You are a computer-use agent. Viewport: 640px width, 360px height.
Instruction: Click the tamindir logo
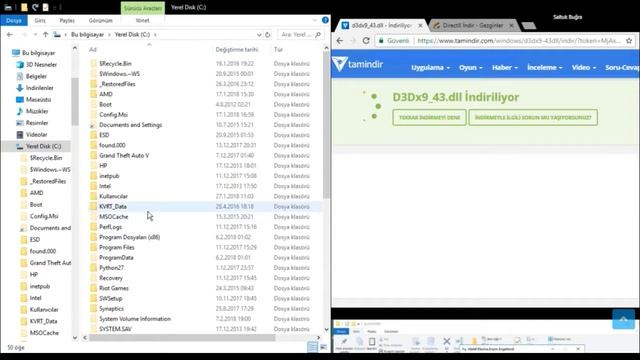click(x=358, y=64)
